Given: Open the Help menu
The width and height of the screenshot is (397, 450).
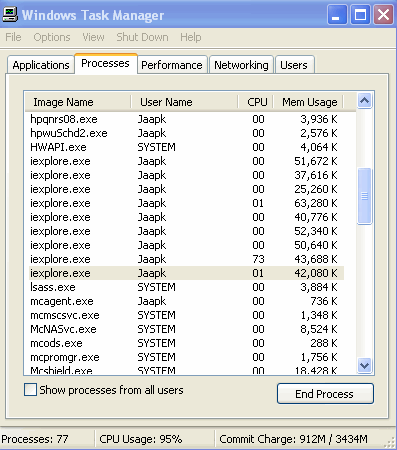Looking at the screenshot, I should [x=191, y=37].
